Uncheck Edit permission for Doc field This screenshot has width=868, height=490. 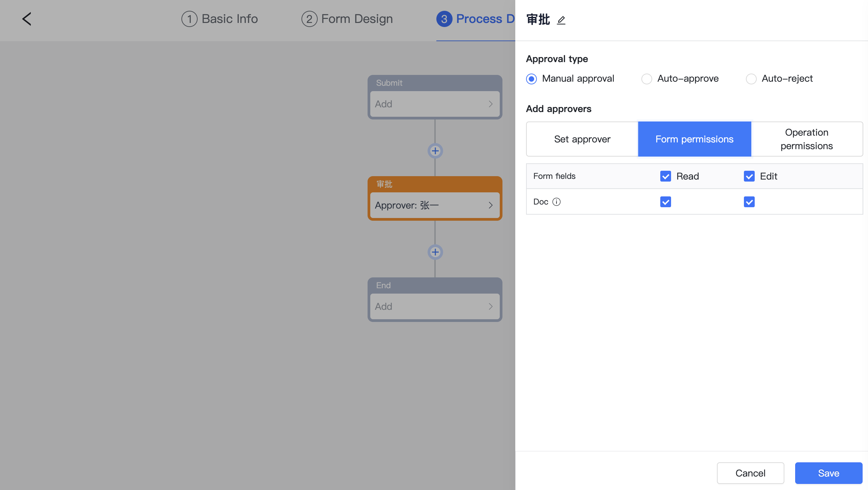pyautogui.click(x=749, y=202)
